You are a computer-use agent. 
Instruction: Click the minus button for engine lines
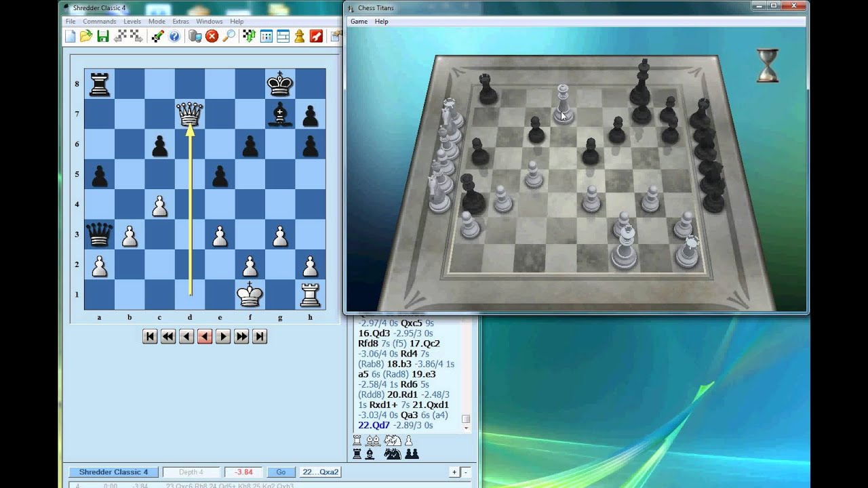[x=465, y=472]
